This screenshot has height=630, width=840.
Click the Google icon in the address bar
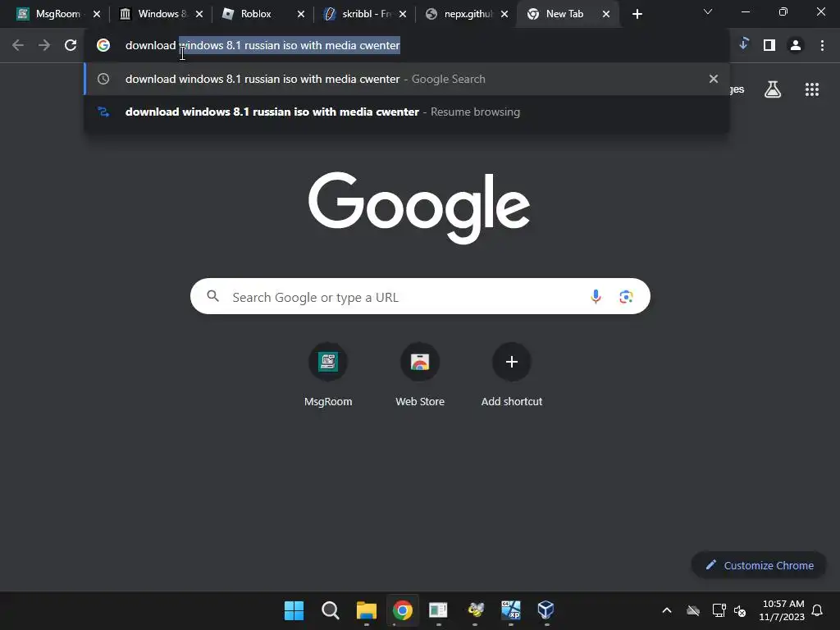pos(103,46)
